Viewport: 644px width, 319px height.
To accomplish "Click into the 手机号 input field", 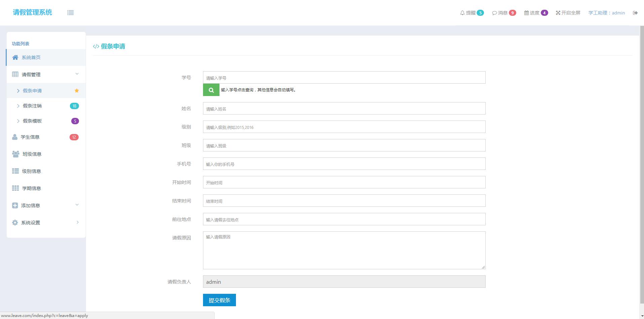I will [344, 164].
